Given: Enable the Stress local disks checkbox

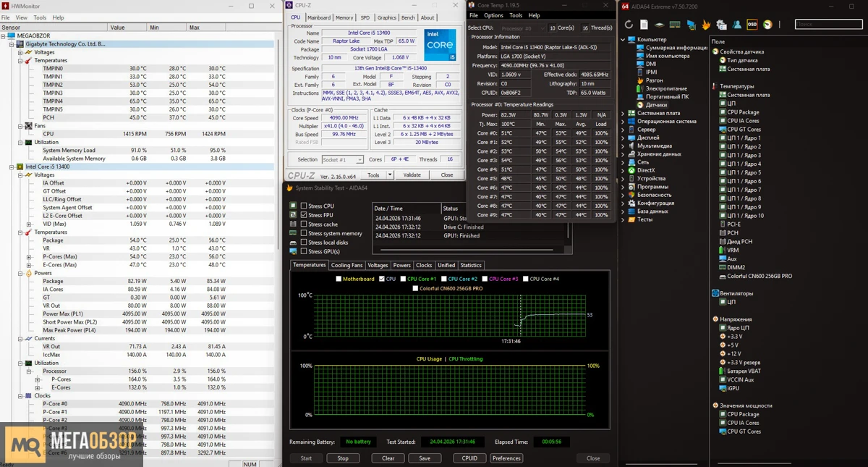Looking at the screenshot, I should click(x=304, y=243).
